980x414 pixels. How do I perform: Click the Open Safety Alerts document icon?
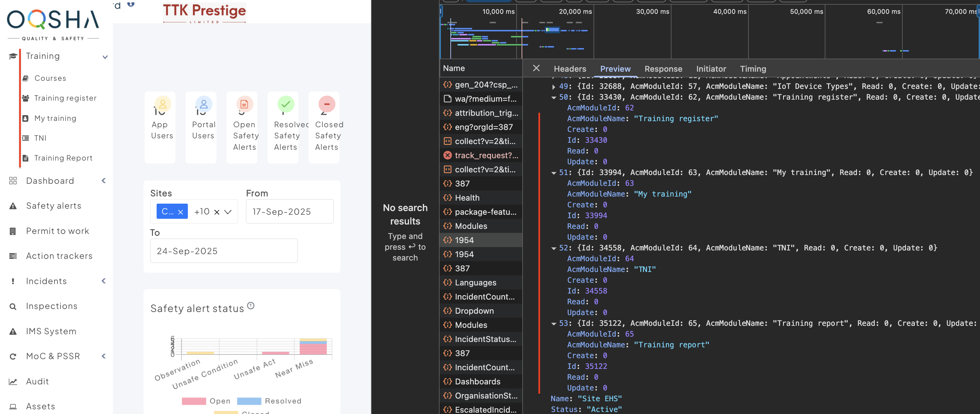pos(245,104)
